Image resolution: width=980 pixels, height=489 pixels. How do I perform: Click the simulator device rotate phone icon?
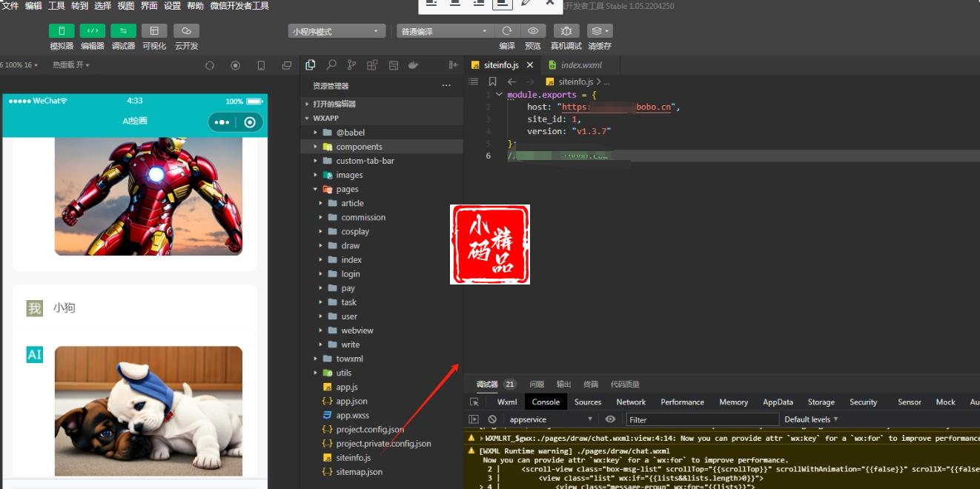click(x=261, y=65)
